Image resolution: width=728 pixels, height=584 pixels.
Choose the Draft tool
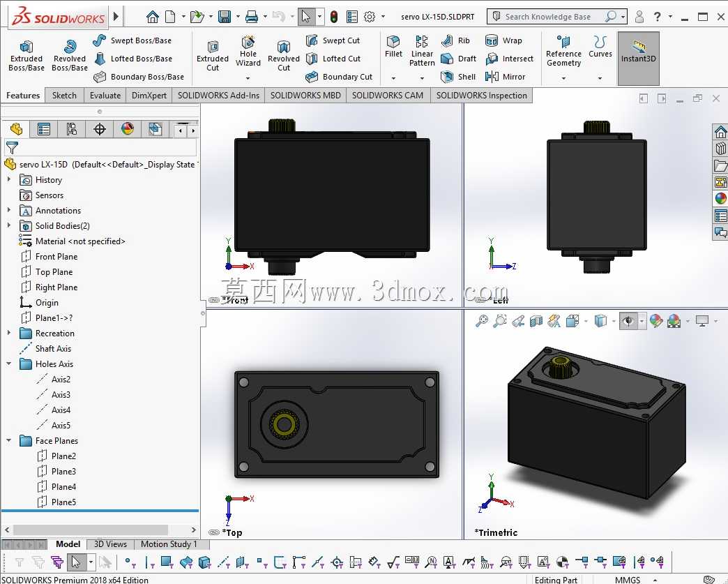[x=459, y=59]
